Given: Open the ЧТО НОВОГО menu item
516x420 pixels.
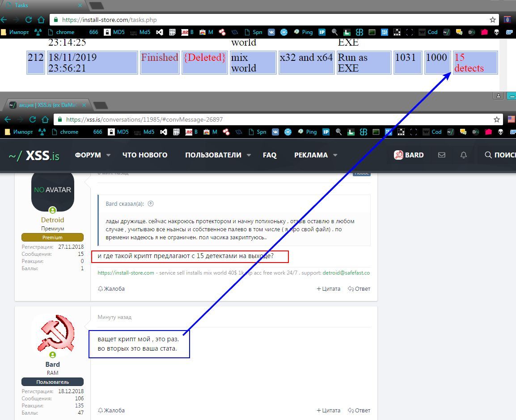Looking at the screenshot, I should 145,155.
